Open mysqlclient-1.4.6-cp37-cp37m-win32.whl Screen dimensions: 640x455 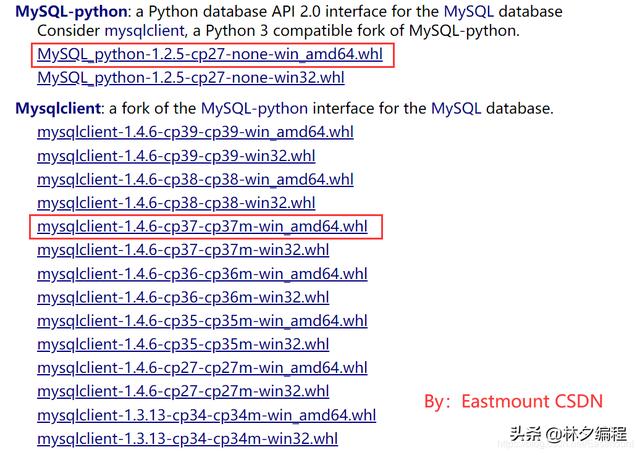click(x=183, y=250)
